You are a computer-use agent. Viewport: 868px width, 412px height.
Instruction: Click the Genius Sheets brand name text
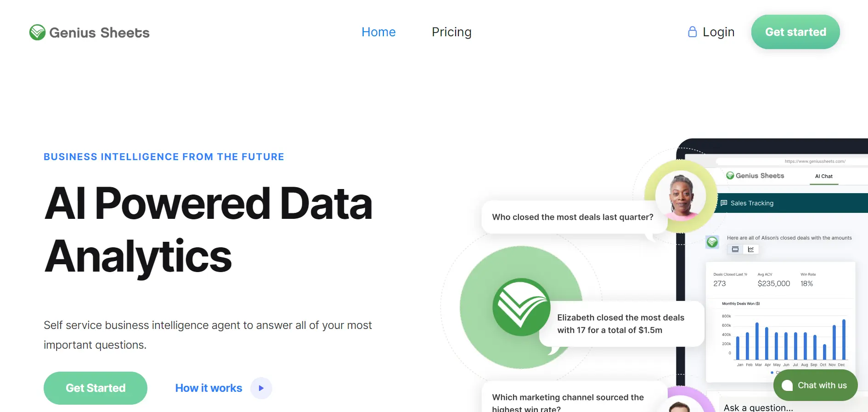(99, 33)
